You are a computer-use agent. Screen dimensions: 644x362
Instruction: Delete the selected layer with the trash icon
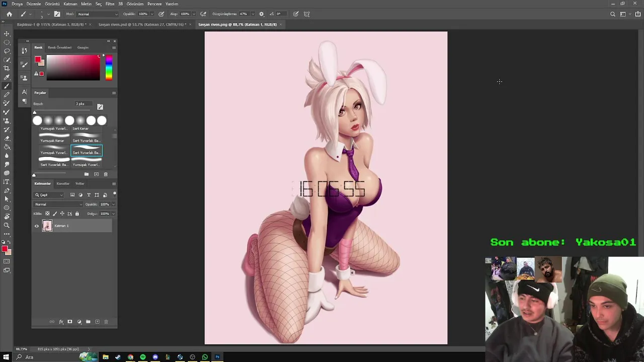[106, 322]
